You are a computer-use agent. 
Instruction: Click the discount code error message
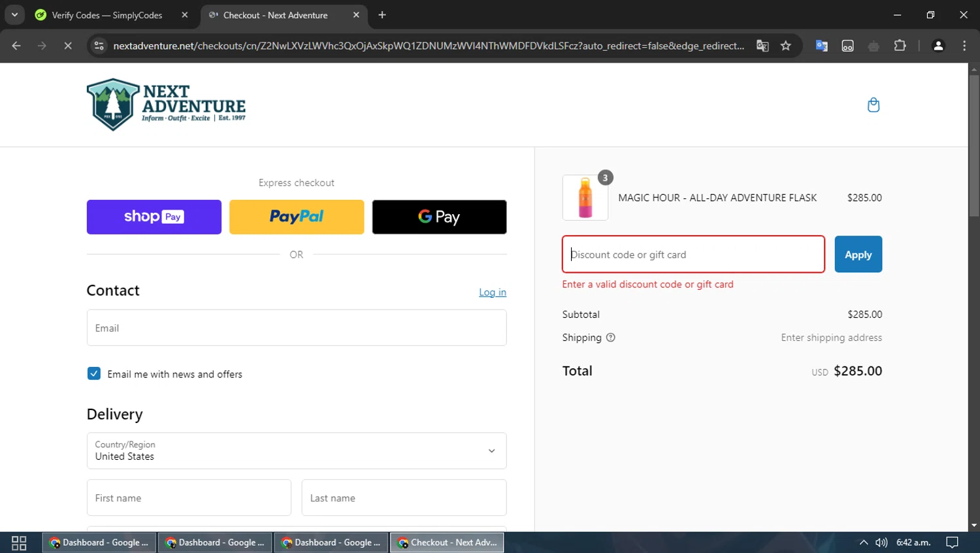click(x=647, y=285)
